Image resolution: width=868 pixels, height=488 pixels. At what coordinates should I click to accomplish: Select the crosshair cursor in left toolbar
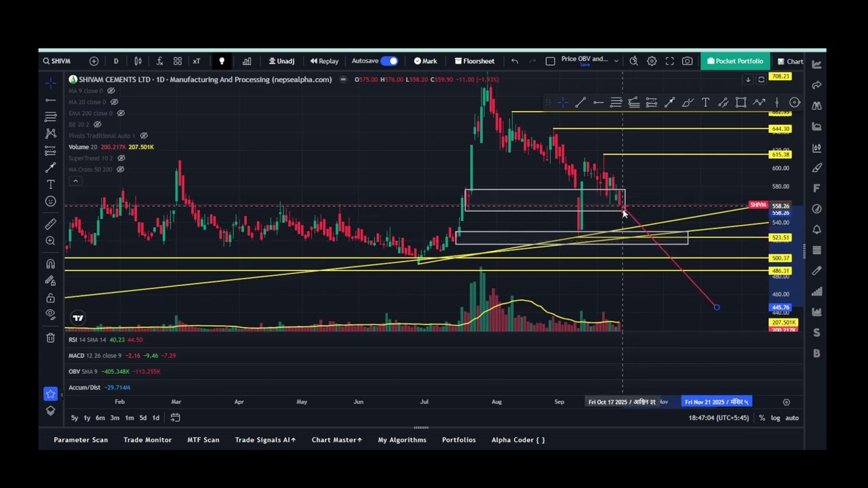click(x=51, y=83)
